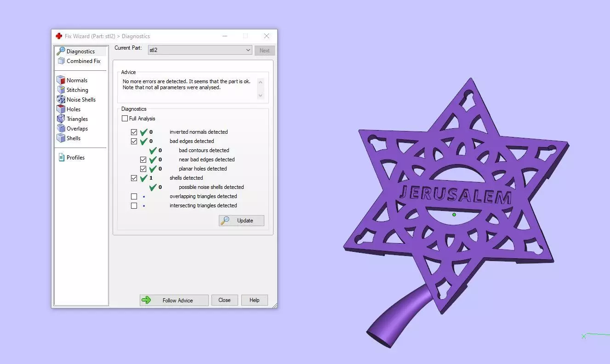Click the Profiles label in the sidebar

coord(75,158)
